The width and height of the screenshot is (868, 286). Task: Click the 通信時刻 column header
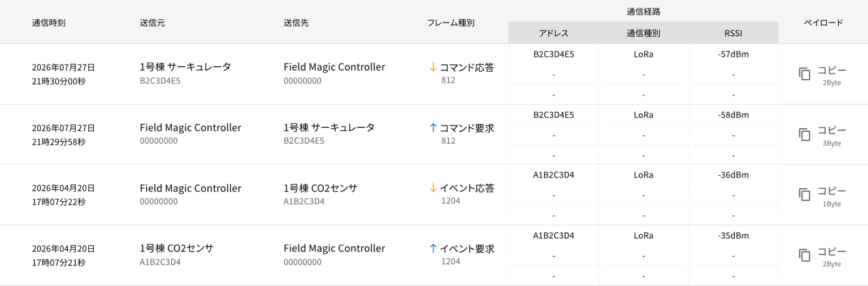click(49, 23)
